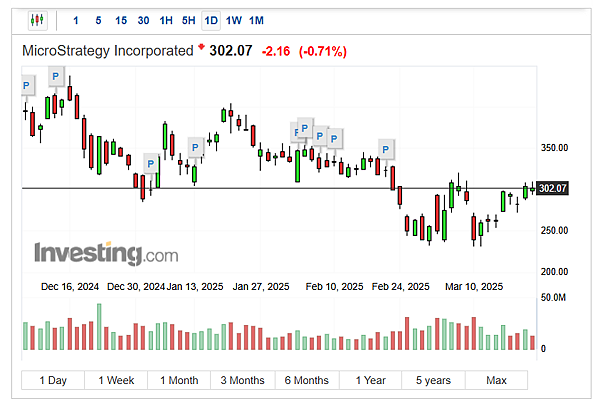Show the 3 Months range

click(x=243, y=380)
